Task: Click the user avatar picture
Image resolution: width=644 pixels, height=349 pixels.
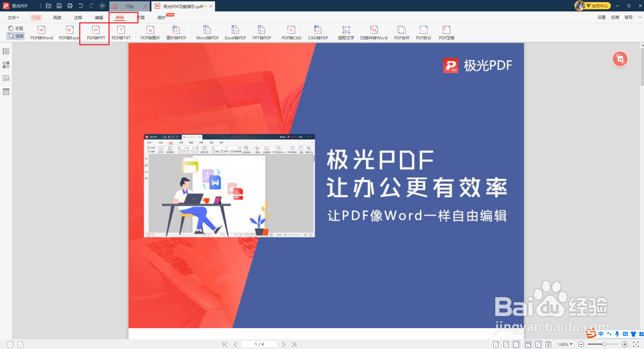Action: pos(580,6)
